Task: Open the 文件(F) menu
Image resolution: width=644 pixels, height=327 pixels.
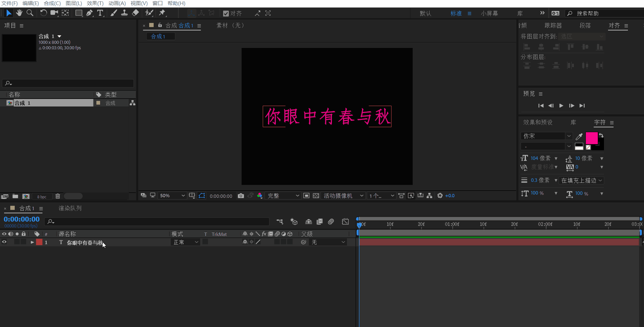Action: [10, 3]
